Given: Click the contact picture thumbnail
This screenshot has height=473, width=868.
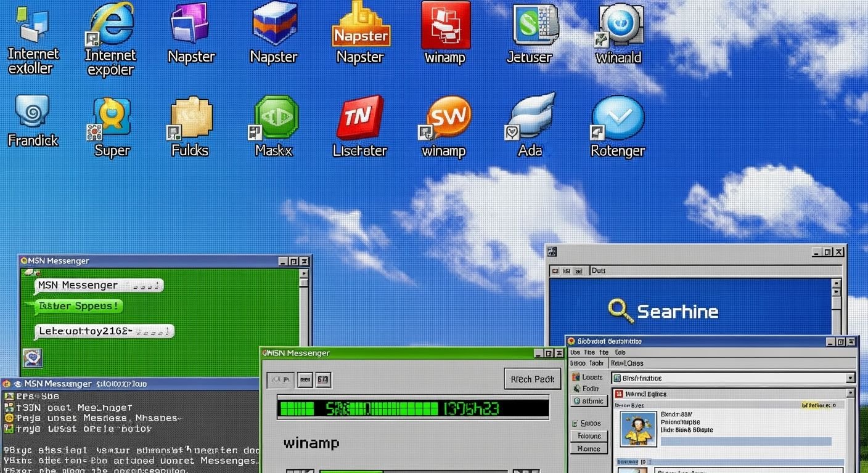Looking at the screenshot, I should [638, 429].
